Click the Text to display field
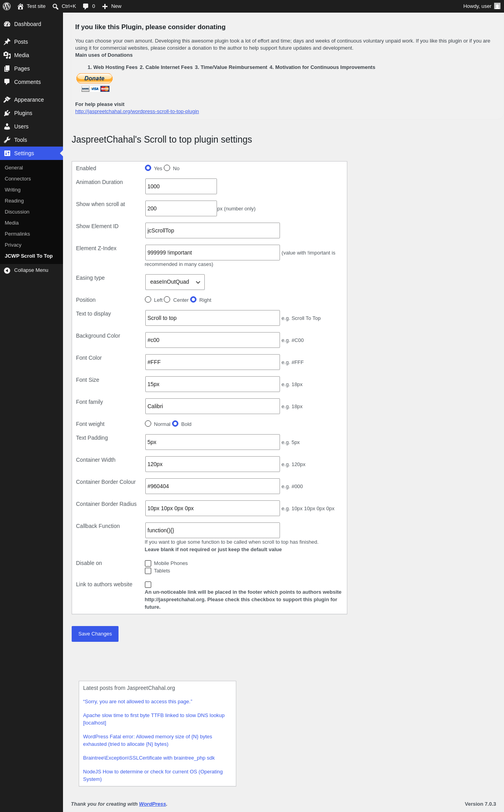 (213, 318)
